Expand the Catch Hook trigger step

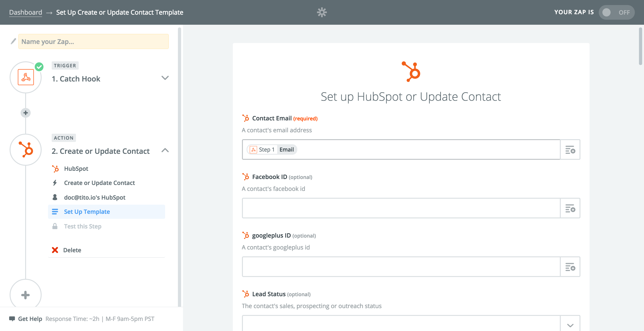click(165, 78)
